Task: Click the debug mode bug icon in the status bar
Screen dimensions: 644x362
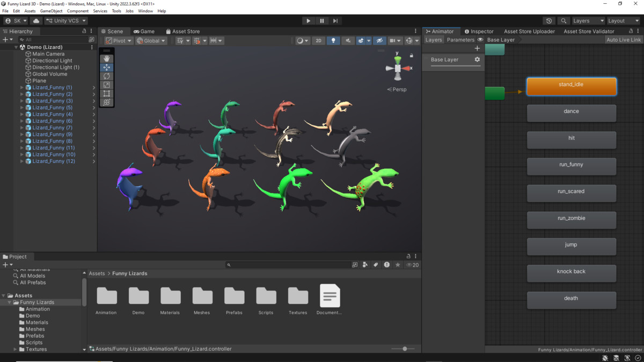Action: pyautogui.click(x=605, y=358)
